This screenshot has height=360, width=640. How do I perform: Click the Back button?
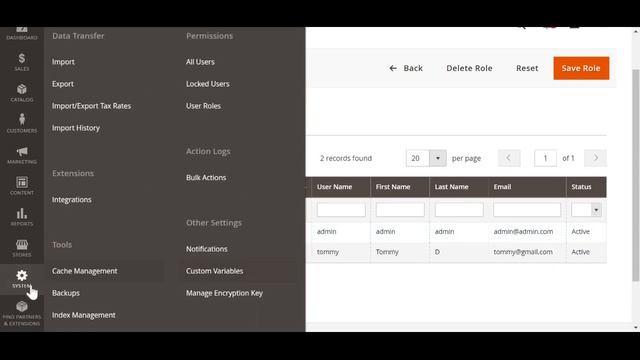406,68
